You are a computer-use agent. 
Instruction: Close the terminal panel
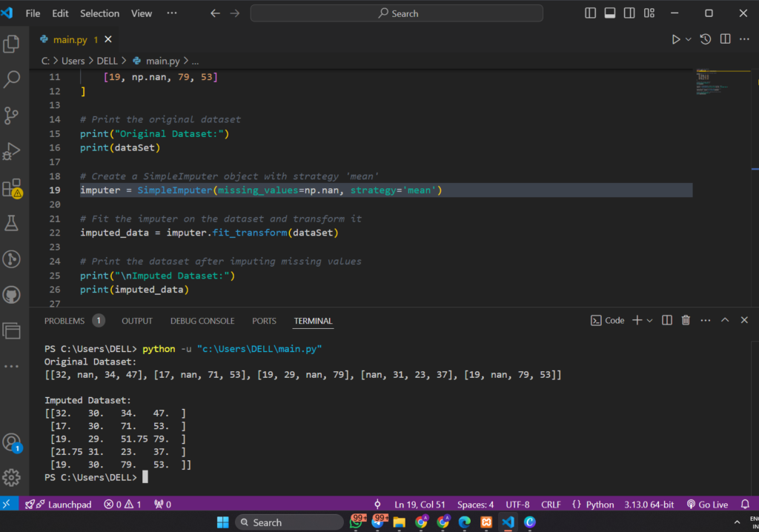[744, 320]
